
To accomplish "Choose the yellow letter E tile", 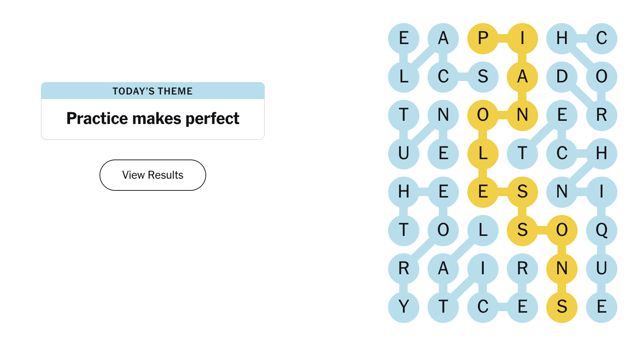I will pos(483,192).
